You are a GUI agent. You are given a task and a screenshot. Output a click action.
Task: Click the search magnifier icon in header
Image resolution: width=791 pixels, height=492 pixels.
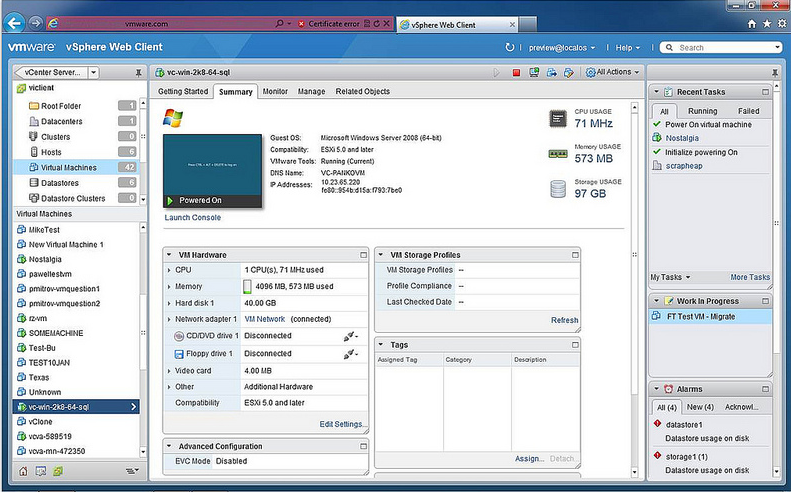tap(669, 47)
